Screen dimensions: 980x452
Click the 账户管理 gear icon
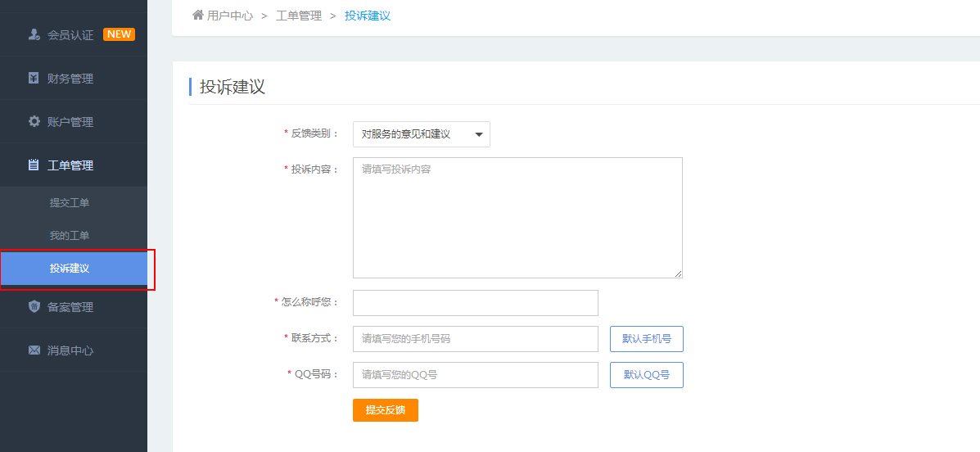34,121
